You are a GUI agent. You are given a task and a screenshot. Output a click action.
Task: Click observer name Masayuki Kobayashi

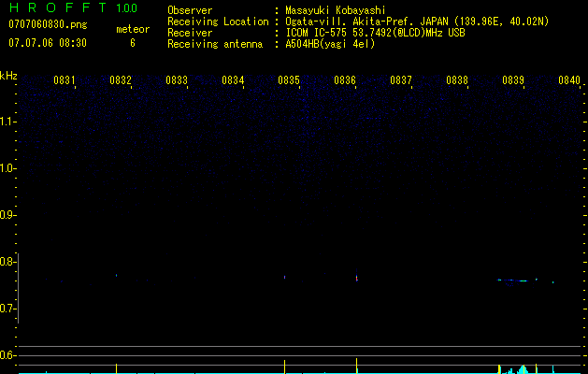point(336,10)
